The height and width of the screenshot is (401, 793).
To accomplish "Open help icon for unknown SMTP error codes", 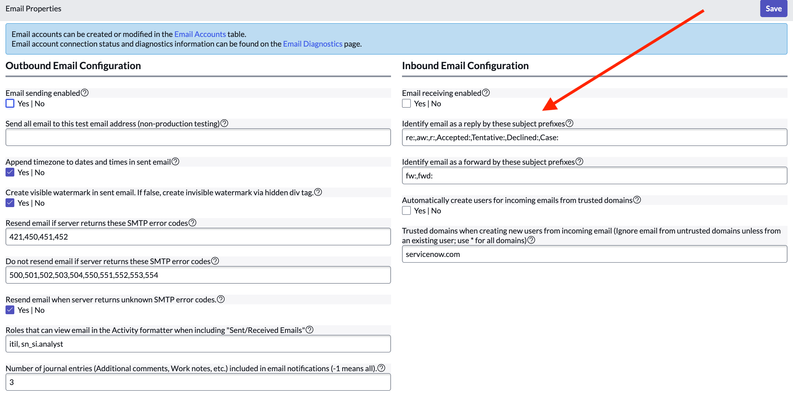I will tap(221, 299).
